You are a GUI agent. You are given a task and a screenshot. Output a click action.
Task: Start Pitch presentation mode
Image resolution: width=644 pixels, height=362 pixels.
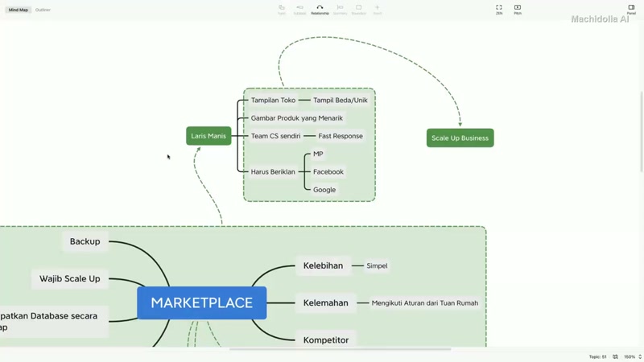click(518, 10)
